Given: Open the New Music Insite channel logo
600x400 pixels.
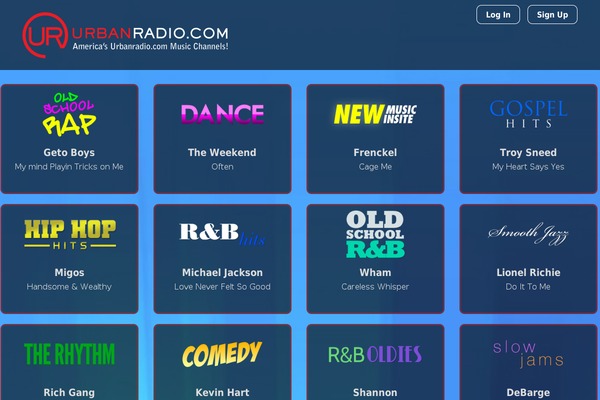Looking at the screenshot, I should pyautogui.click(x=375, y=114).
